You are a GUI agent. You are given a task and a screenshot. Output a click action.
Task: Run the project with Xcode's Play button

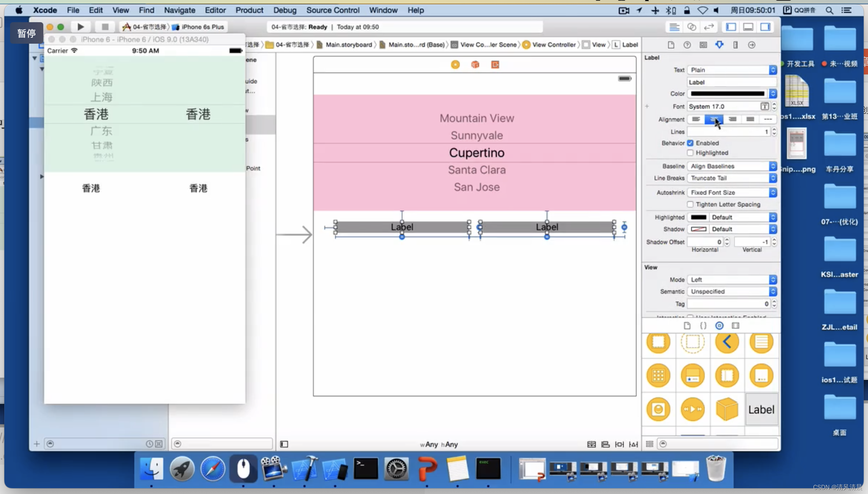point(81,27)
